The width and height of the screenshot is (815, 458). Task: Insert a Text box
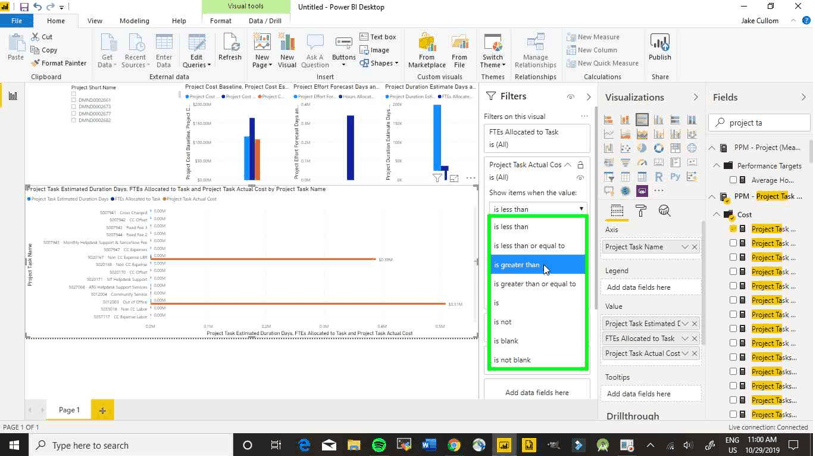tap(378, 37)
